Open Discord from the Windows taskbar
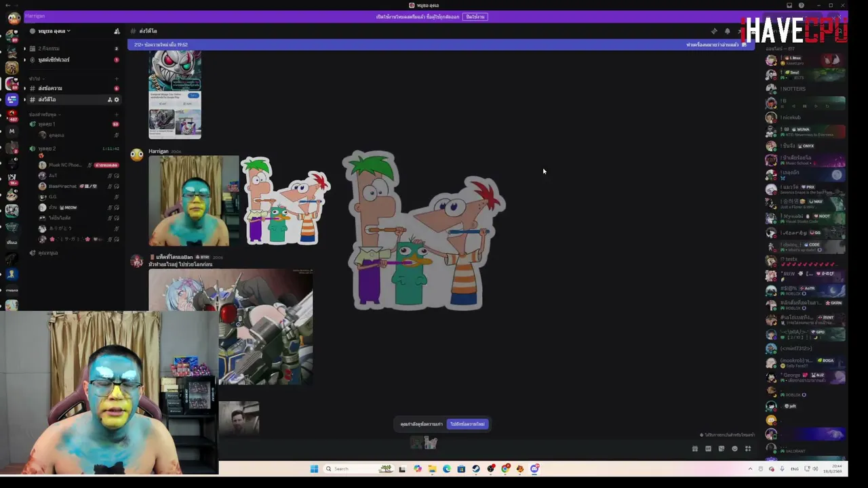Image resolution: width=868 pixels, height=488 pixels. (535, 469)
